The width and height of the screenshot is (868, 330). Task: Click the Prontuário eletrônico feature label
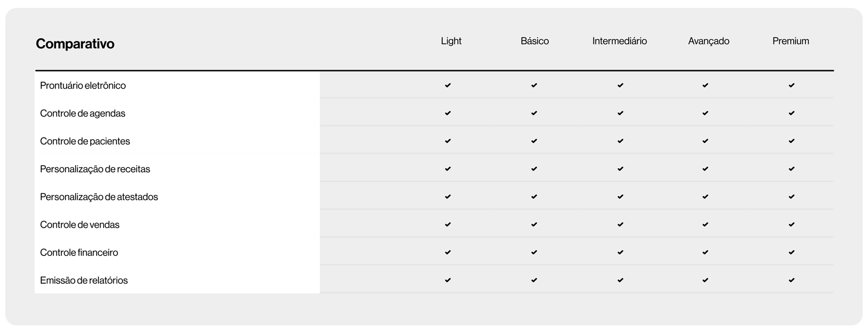point(83,85)
